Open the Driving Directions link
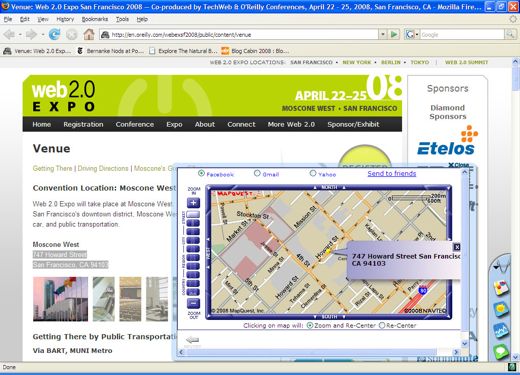 [103, 168]
